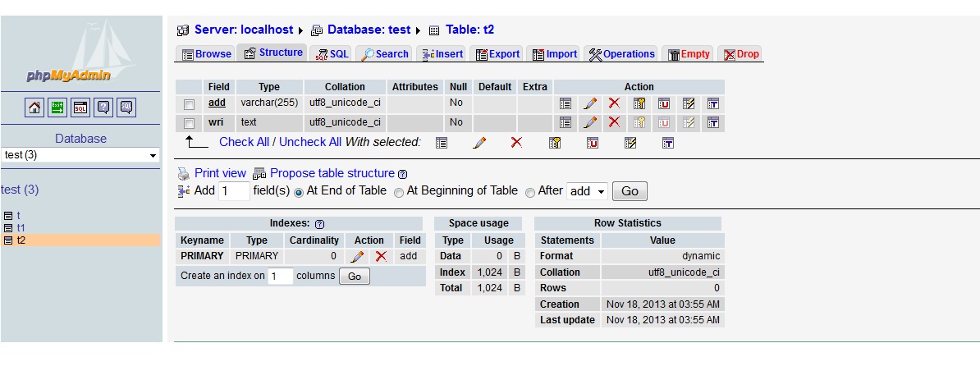Open the SQL tab

tap(332, 53)
